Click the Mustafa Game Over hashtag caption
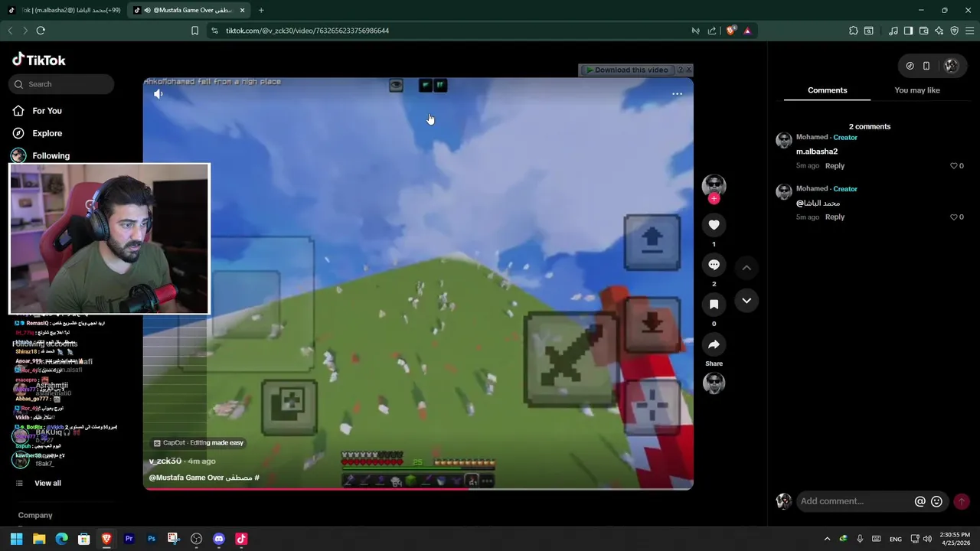The height and width of the screenshot is (551, 980). (204, 478)
